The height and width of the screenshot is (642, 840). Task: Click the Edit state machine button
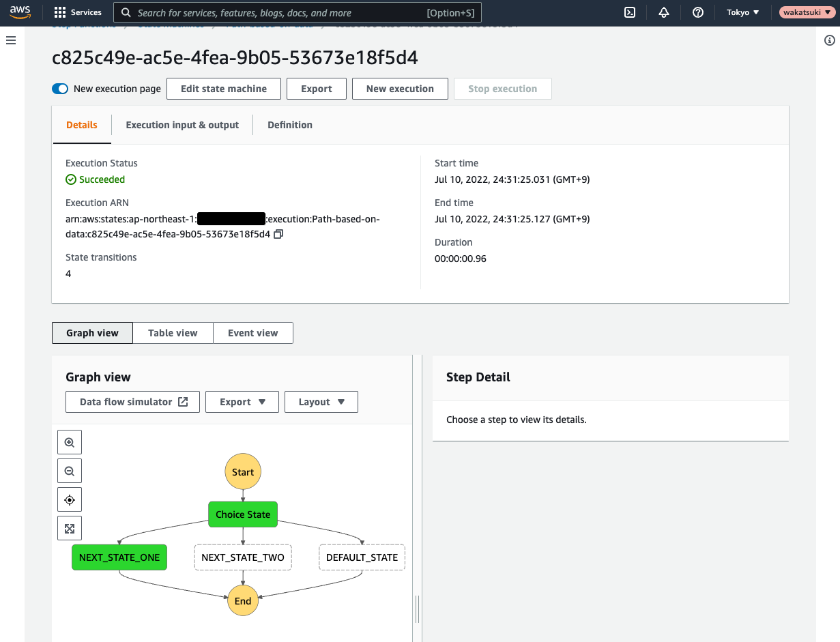(x=224, y=89)
